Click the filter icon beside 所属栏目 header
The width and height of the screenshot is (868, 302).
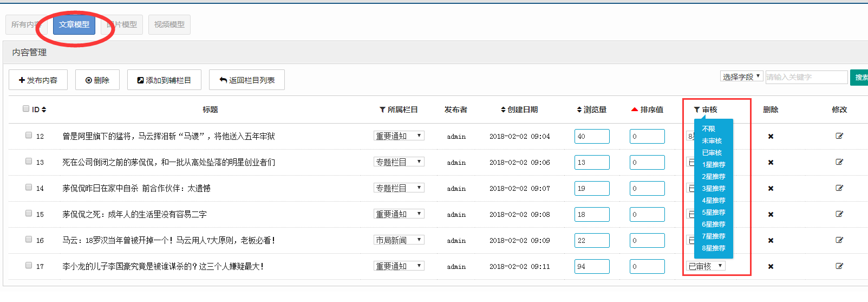coord(382,110)
